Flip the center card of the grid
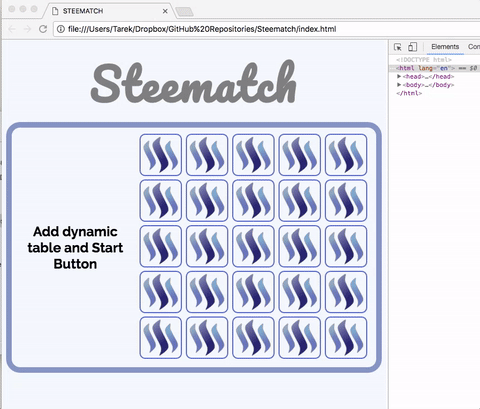The width and height of the screenshot is (480, 409). [x=253, y=246]
